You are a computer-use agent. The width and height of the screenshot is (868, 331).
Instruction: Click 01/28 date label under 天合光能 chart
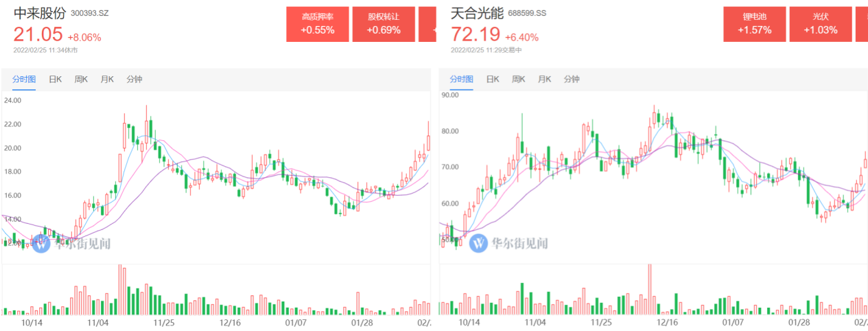pyautogui.click(x=799, y=322)
